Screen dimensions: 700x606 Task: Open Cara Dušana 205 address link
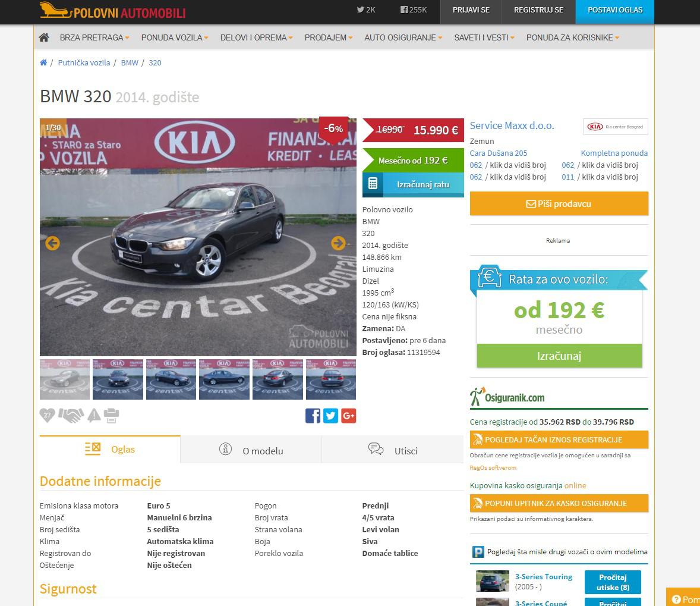(x=498, y=153)
